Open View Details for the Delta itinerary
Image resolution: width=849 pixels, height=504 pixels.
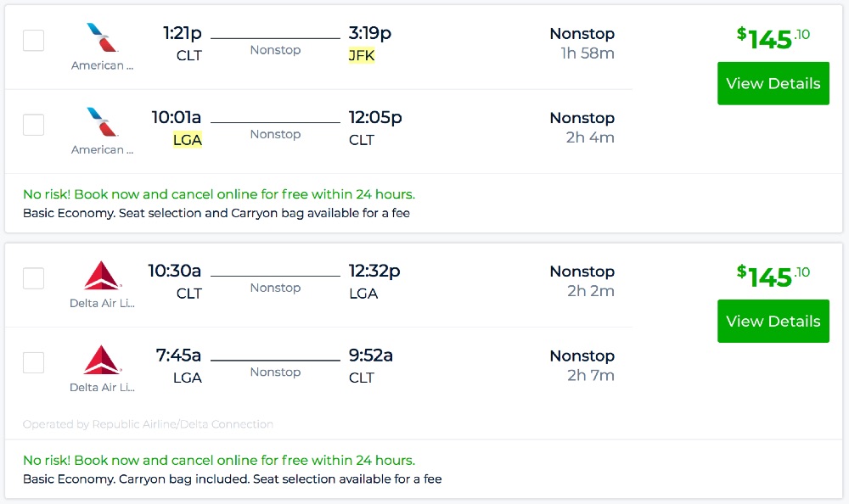(x=773, y=321)
